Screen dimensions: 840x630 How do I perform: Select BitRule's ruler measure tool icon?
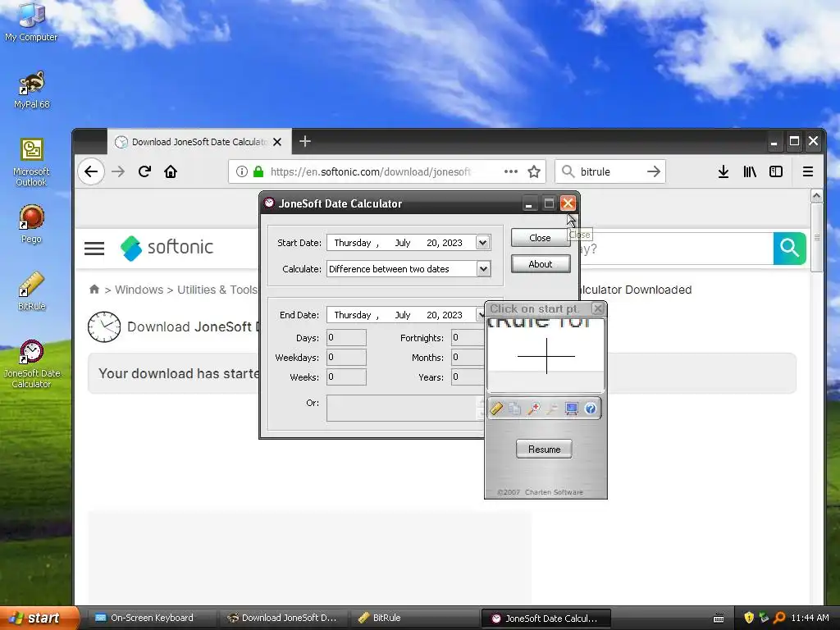tap(496, 409)
